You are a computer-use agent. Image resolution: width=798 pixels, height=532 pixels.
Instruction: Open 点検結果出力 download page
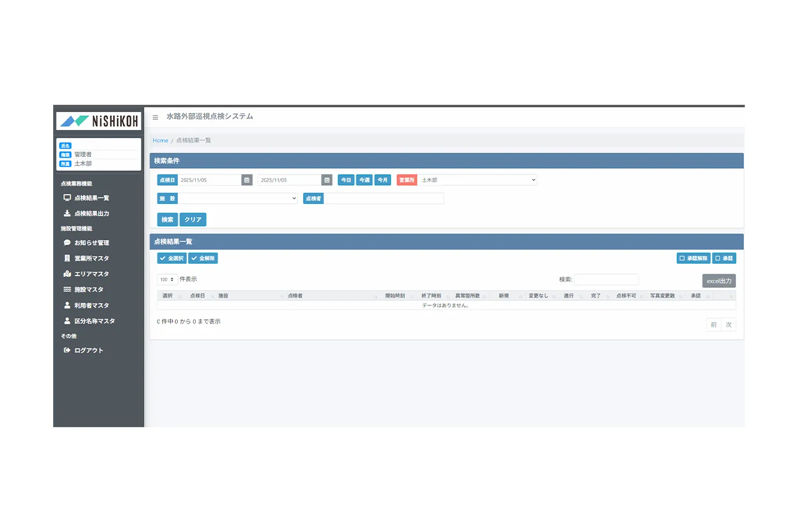coord(92,213)
